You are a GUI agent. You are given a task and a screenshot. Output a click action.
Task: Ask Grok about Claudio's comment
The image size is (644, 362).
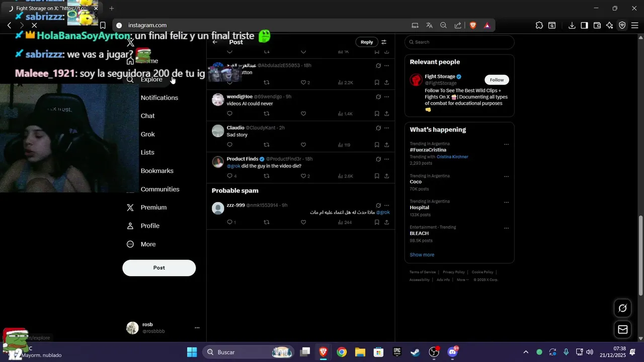(378, 128)
